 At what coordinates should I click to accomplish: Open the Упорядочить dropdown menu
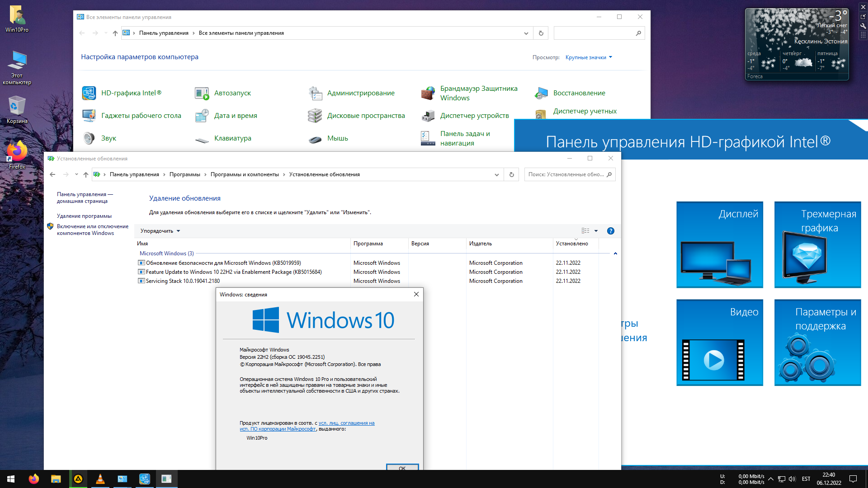pyautogui.click(x=160, y=231)
